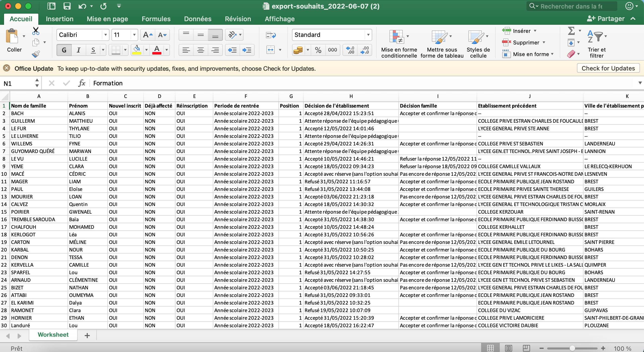This screenshot has height=352, width=644.
Task: Decrease font size with smaller A icon
Action: (x=162, y=35)
